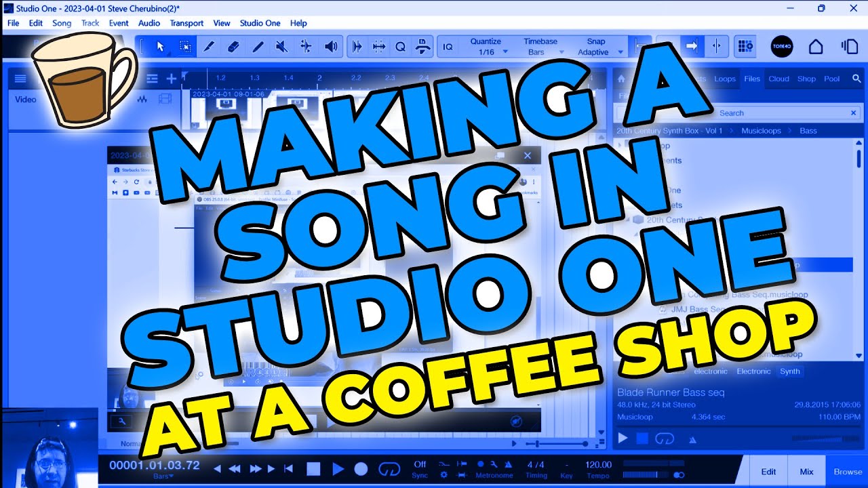Viewport: 868px width, 488px height.
Task: Toggle loop in the browser preview player
Action: [665, 439]
